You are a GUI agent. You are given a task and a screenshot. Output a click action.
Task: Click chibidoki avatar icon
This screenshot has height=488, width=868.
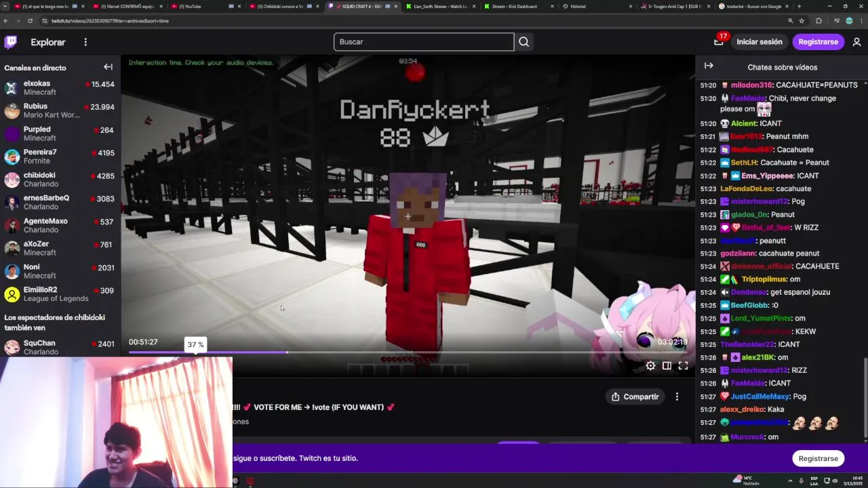(12, 180)
